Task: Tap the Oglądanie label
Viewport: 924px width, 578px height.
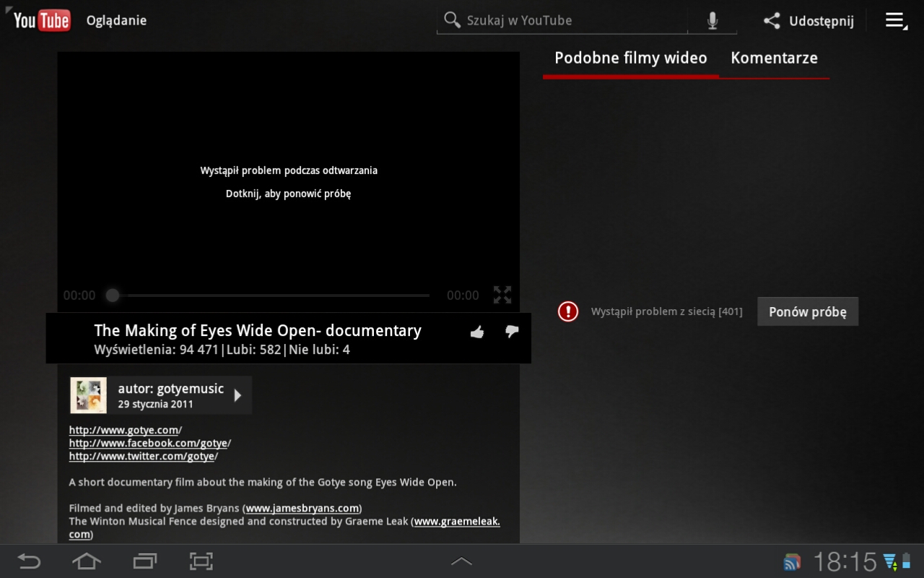Action: point(116,20)
